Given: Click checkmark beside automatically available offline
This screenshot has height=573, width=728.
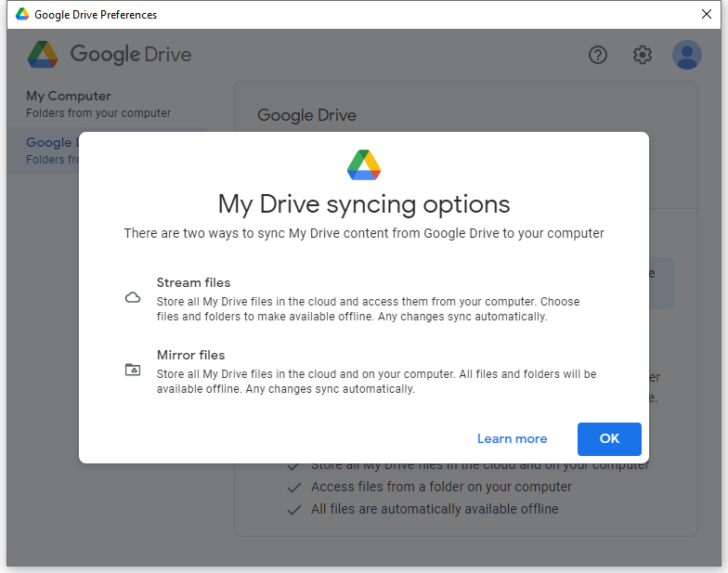Looking at the screenshot, I should coord(293,509).
